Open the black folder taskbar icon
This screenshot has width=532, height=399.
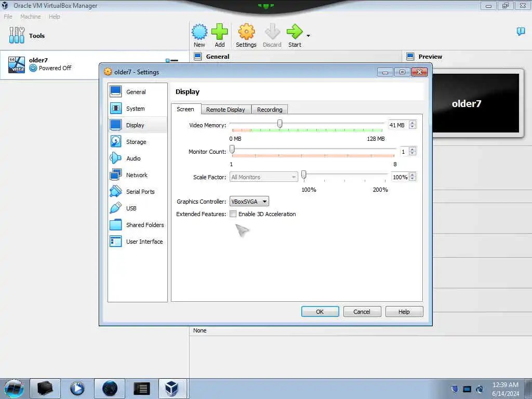(x=45, y=389)
